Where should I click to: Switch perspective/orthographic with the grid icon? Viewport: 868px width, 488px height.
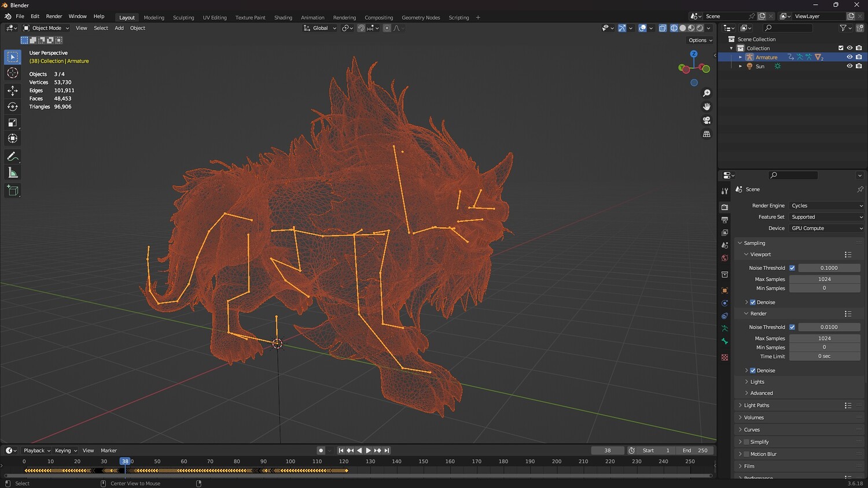[707, 134]
